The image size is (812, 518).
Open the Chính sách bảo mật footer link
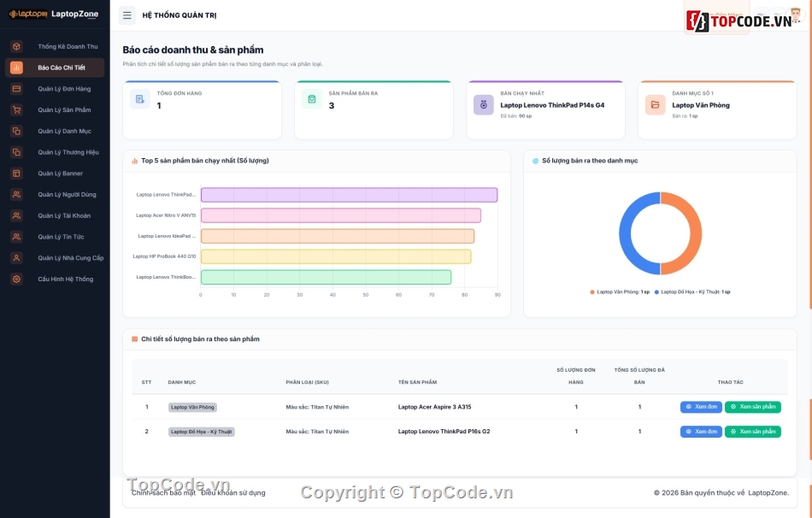tap(163, 493)
